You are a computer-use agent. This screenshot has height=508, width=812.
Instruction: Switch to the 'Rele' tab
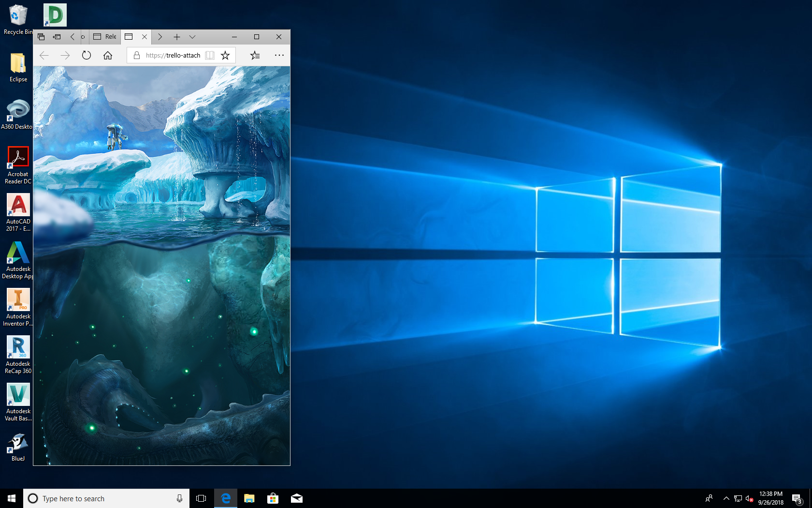[x=105, y=37]
